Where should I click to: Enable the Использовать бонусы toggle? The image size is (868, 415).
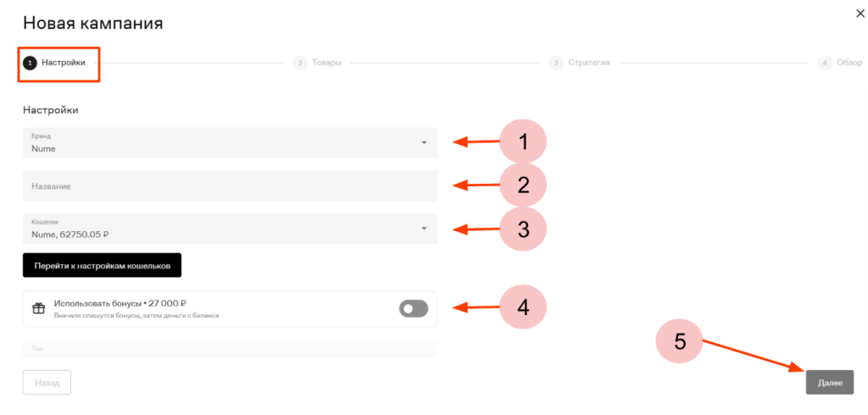coord(414,309)
